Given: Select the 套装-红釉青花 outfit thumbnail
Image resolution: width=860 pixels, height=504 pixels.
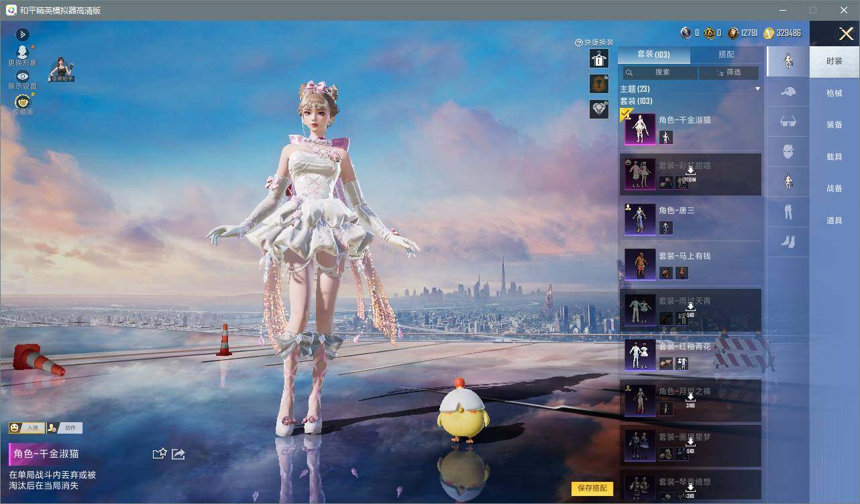Looking at the screenshot, I should 640,355.
